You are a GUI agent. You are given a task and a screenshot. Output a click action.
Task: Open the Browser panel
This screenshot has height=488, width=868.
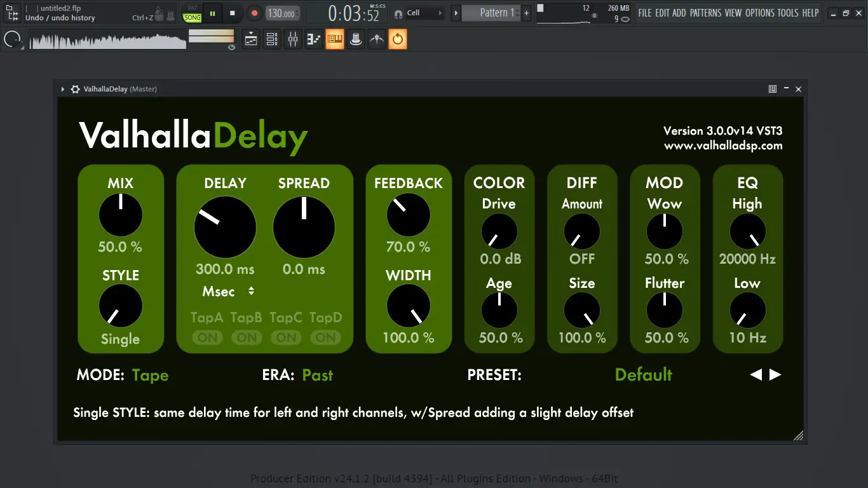coord(334,39)
